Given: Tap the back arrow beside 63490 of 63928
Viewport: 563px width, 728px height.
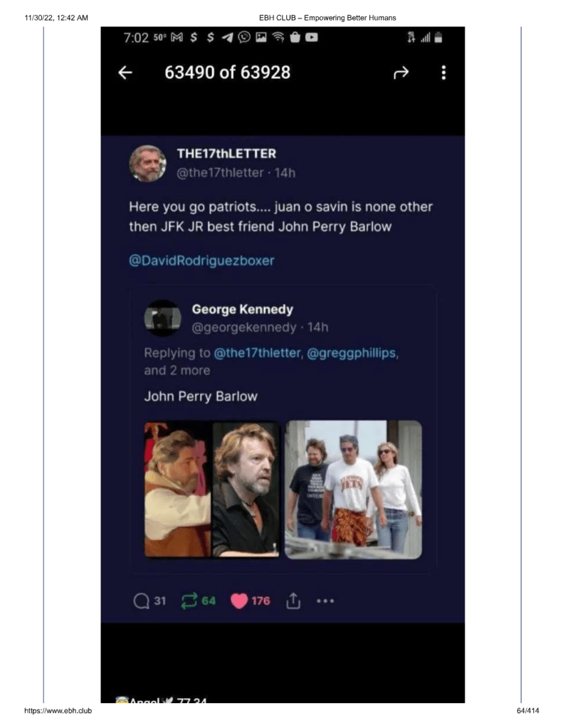Looking at the screenshot, I should (x=125, y=73).
